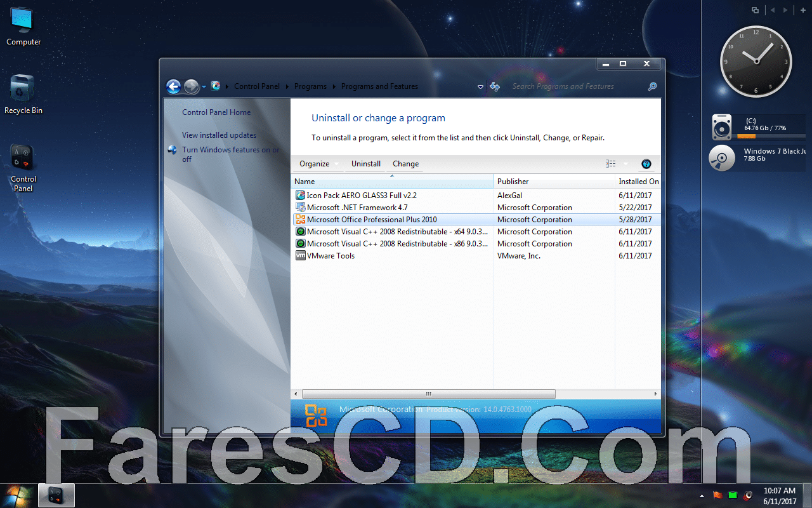Click horizontal scrollbar right arrow
The image size is (812, 508).
[x=655, y=394]
